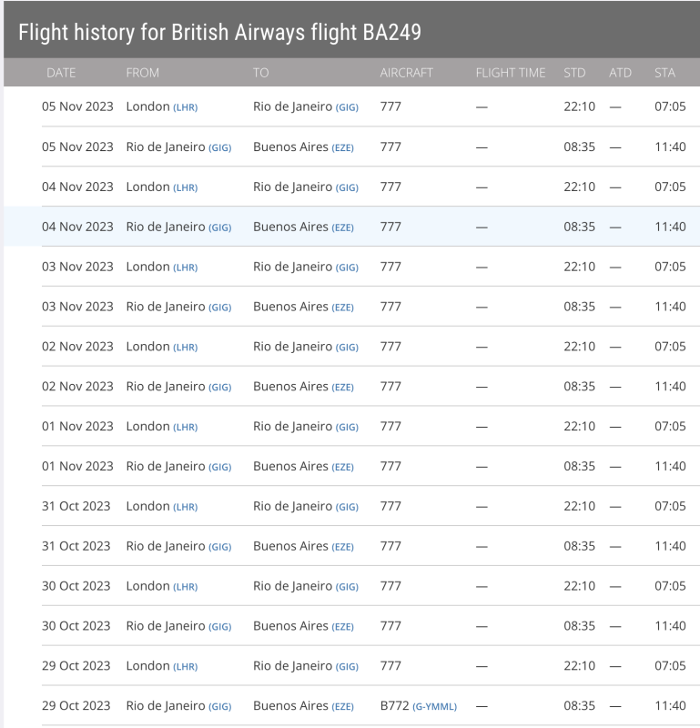Click the BA249 flight history title
Screen dimensions: 700x728
point(219,33)
